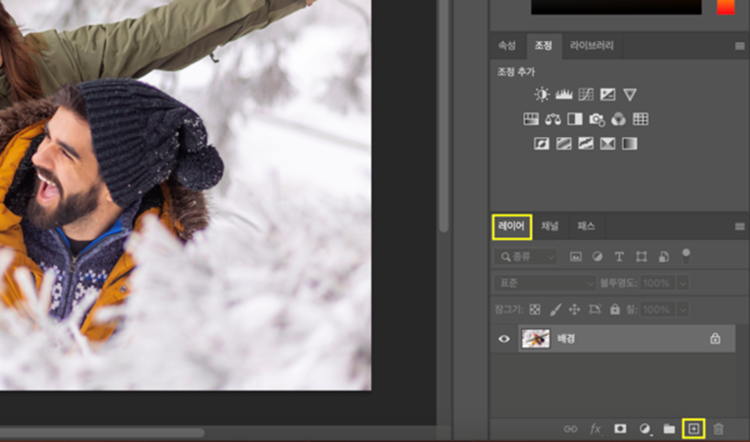Toggle the pixel layers filter
Viewport: 750px width, 442px height.
coord(575,257)
